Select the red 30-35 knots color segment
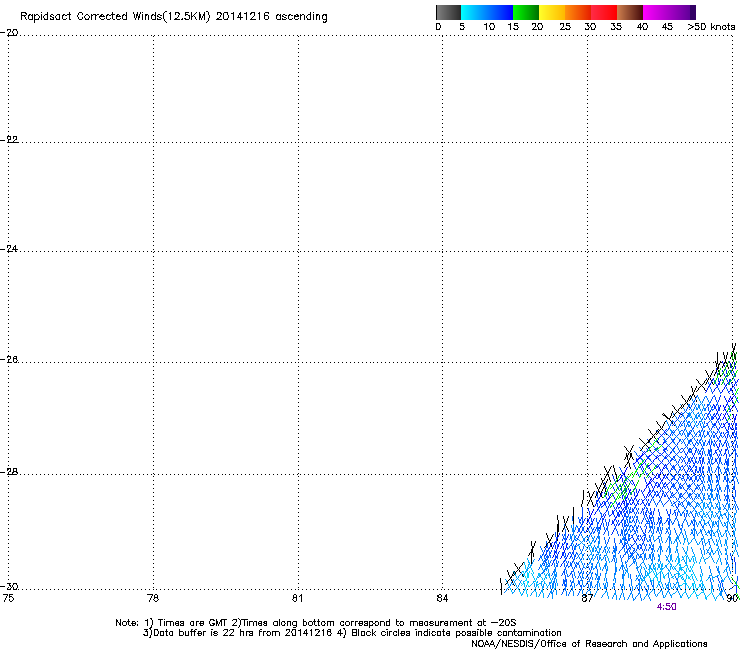This screenshot has width=740, height=650. pos(604,12)
